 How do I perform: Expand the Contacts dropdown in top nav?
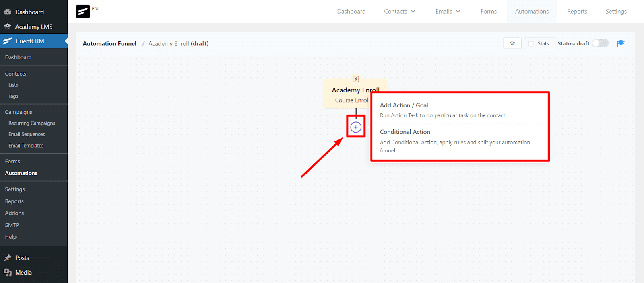click(399, 12)
